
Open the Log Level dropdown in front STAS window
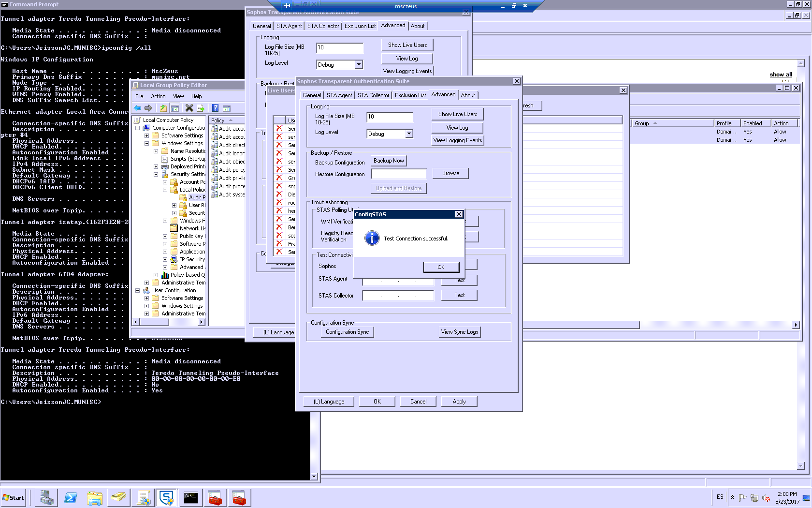(409, 134)
